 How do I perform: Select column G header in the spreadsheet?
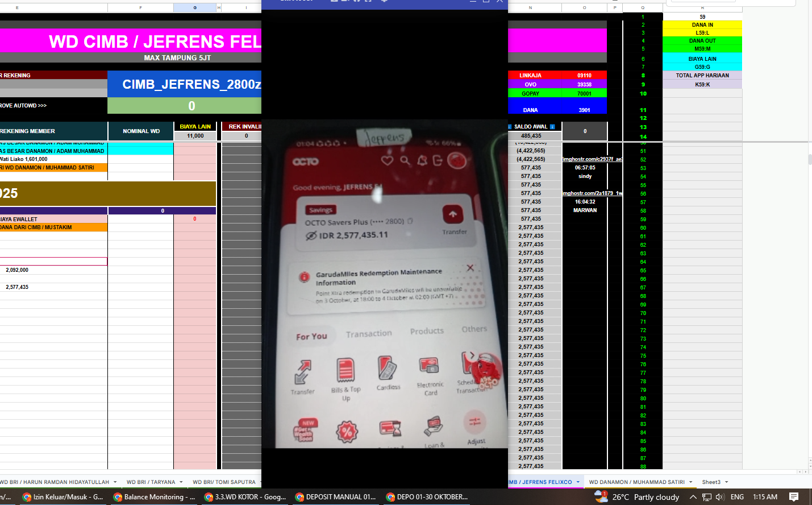[195, 7]
